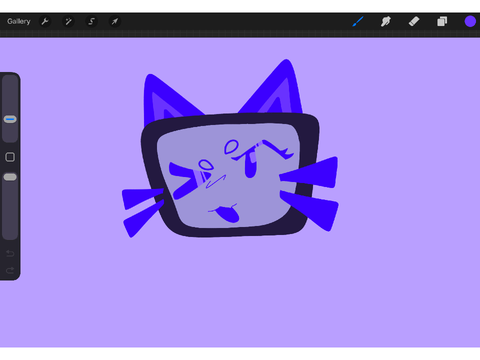Image resolution: width=480 pixels, height=360 pixels.
Task: Click the brush opacity slider handle
Action: point(10,177)
